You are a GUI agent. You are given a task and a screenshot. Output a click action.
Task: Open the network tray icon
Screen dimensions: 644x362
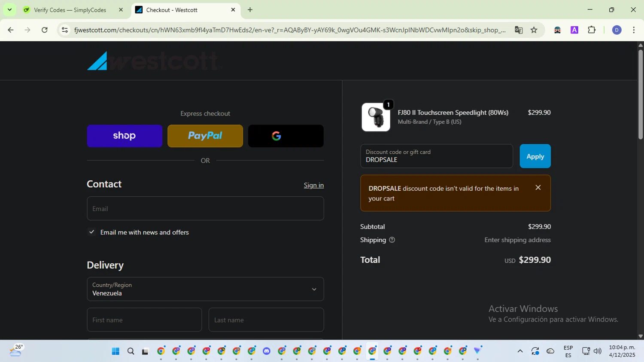[x=586, y=351]
